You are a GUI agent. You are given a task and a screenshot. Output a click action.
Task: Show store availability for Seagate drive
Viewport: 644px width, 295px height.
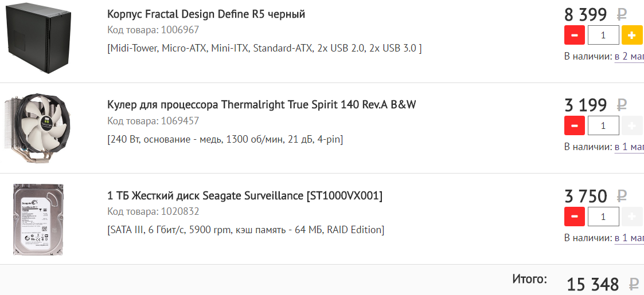coord(629,238)
